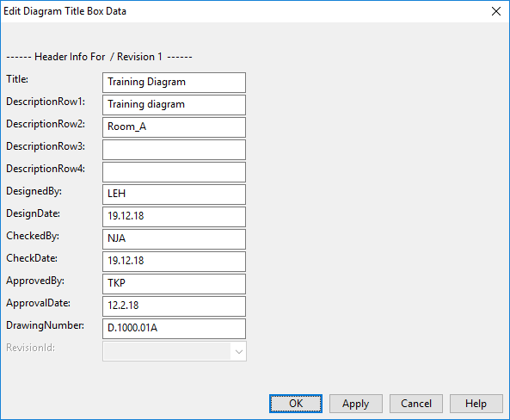Click the Title input field
This screenshot has width=510, height=420.
pos(174,83)
